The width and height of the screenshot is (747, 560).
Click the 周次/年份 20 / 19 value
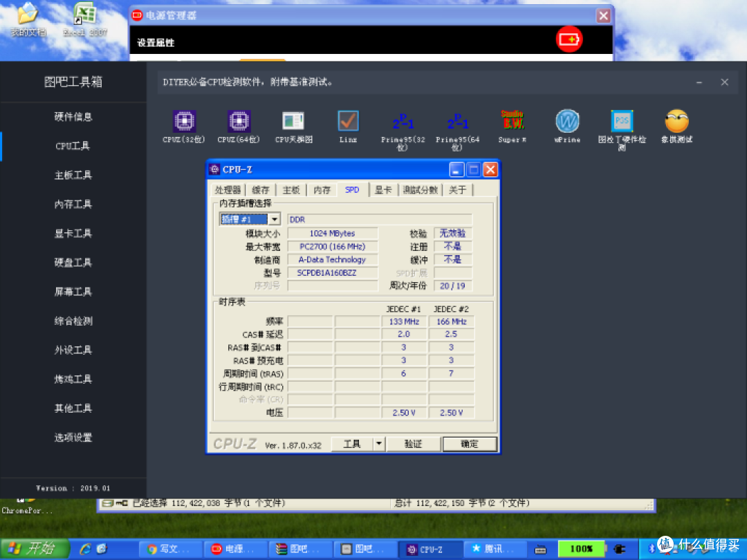[452, 286]
